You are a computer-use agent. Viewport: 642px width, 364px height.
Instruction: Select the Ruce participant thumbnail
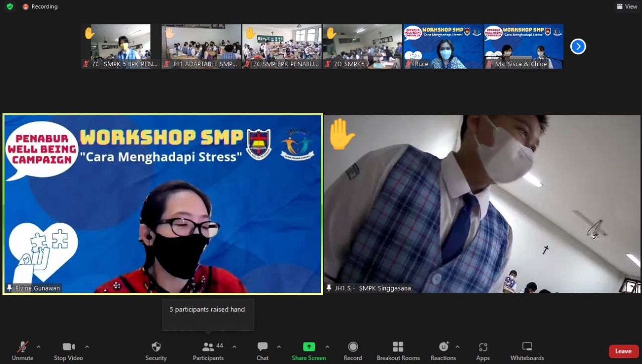443,46
